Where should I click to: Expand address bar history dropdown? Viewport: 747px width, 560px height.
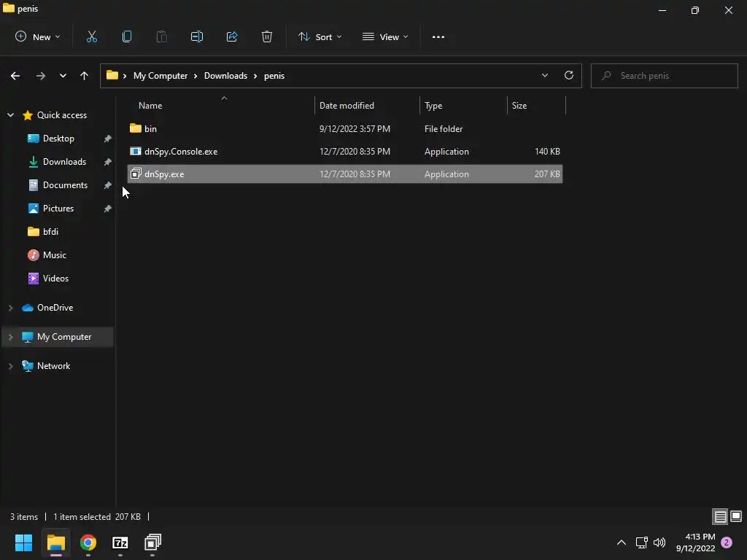(544, 75)
